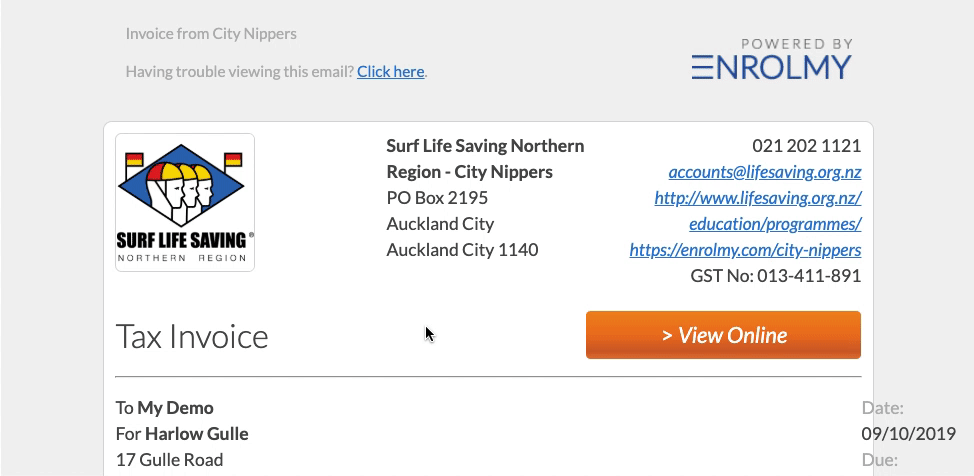
Task: Click the Surf Life Saving Northern Region name
Action: (485, 158)
